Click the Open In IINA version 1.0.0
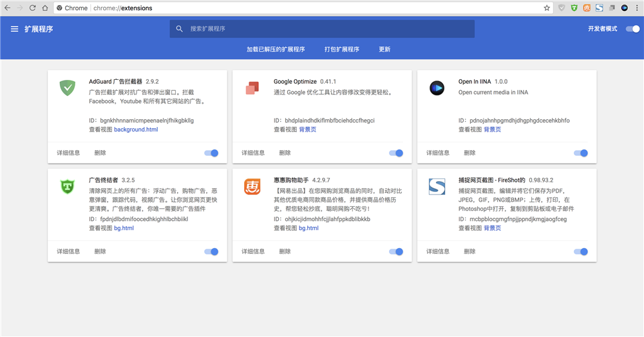Image resolution: width=644 pixels, height=337 pixels. click(501, 81)
